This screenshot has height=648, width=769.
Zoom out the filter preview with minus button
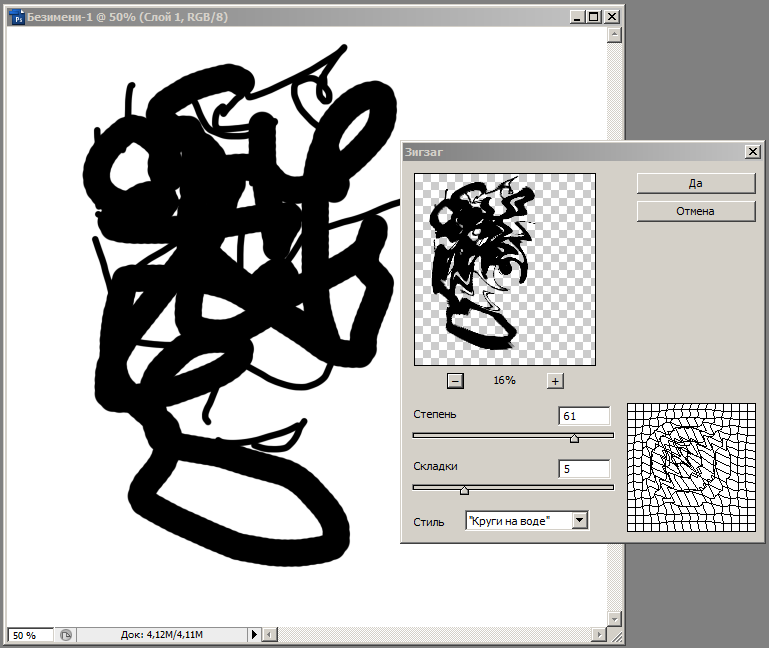click(x=455, y=381)
